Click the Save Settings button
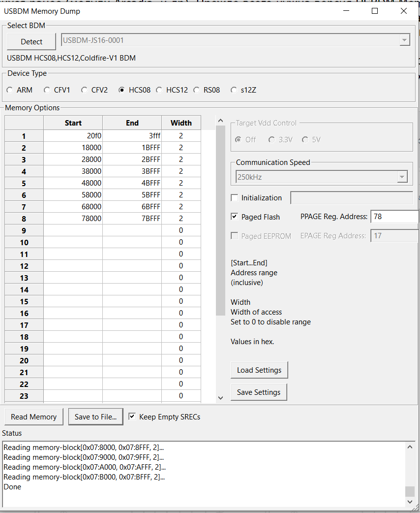The width and height of the screenshot is (420, 513). coord(259,392)
